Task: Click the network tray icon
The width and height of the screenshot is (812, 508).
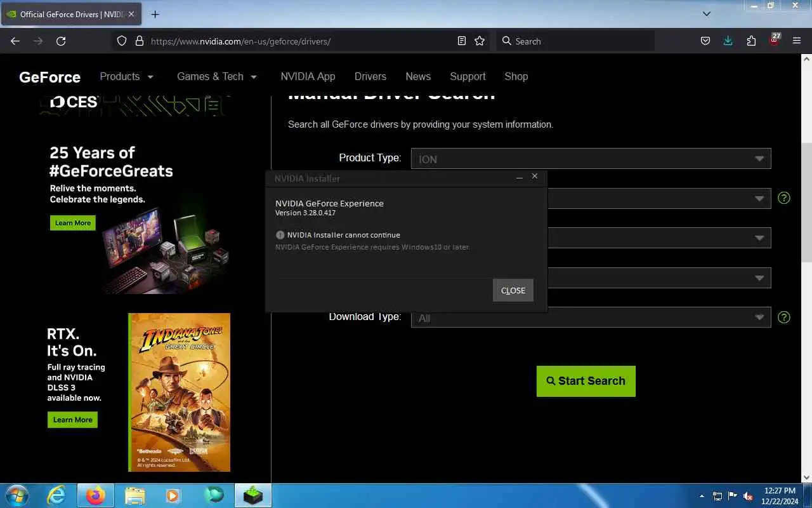Action: point(717,496)
